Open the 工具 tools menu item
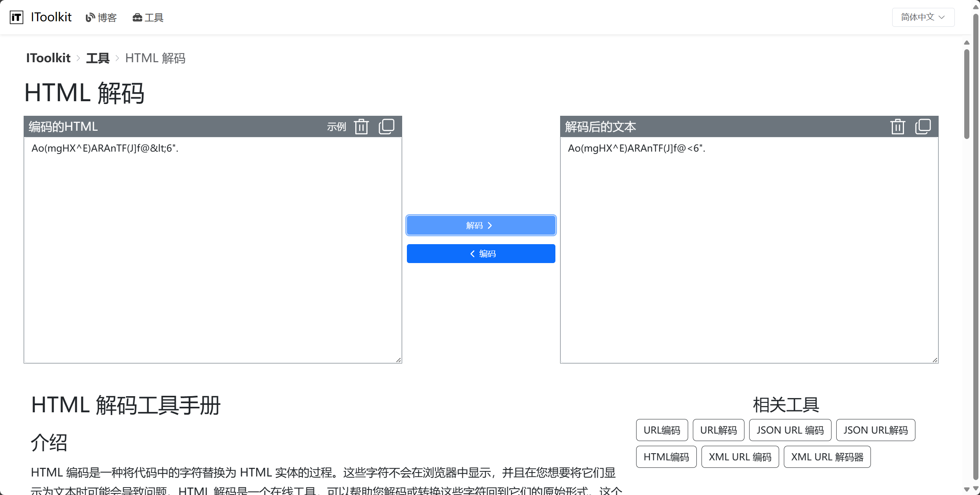This screenshot has width=980, height=495. point(148,18)
